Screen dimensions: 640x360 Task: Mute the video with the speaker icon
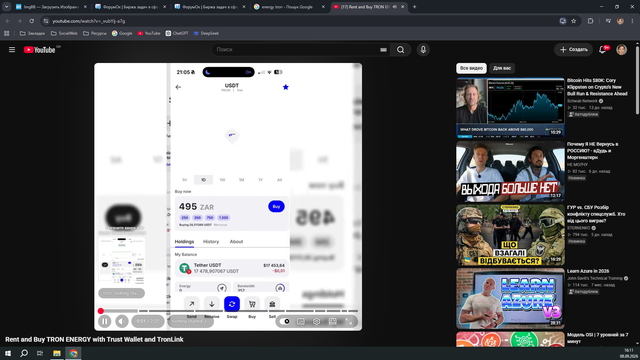tap(122, 321)
